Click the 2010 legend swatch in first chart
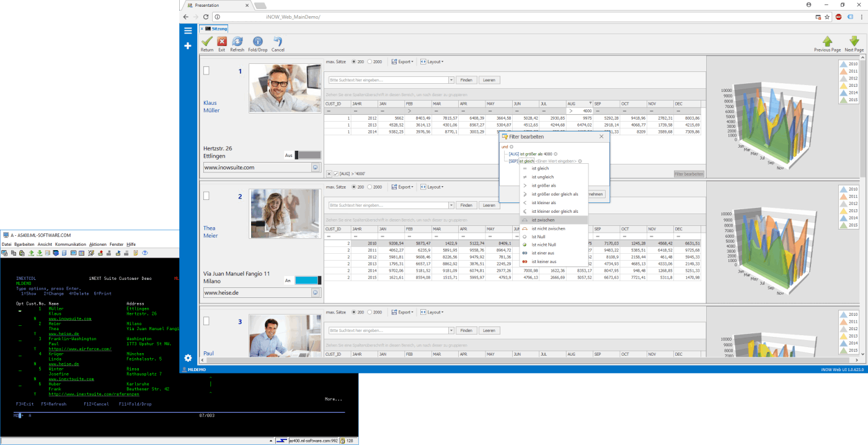The height and width of the screenshot is (445, 868). click(x=843, y=65)
